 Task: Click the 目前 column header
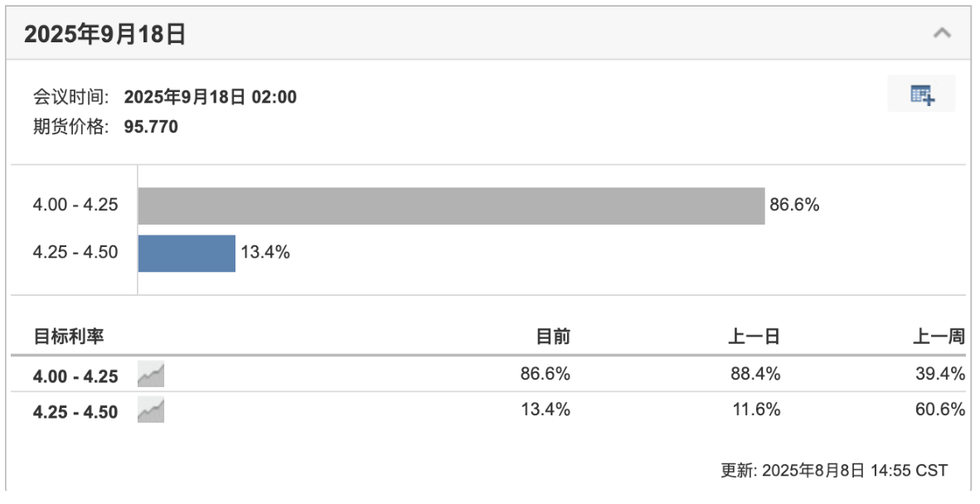pyautogui.click(x=553, y=336)
